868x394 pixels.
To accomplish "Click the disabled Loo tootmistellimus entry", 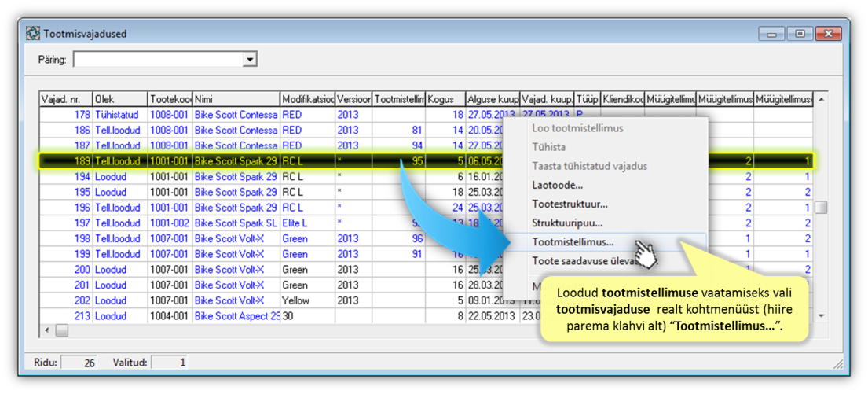I will tap(577, 128).
